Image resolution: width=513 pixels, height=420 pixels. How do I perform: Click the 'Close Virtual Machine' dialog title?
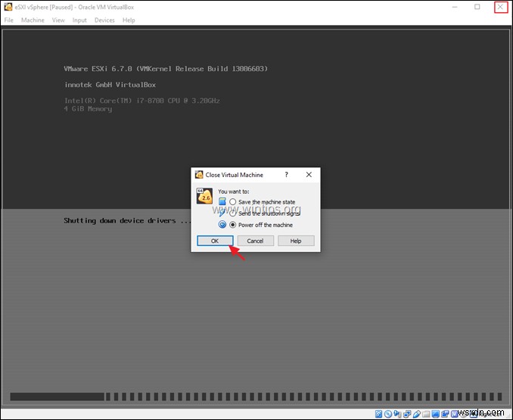235,175
